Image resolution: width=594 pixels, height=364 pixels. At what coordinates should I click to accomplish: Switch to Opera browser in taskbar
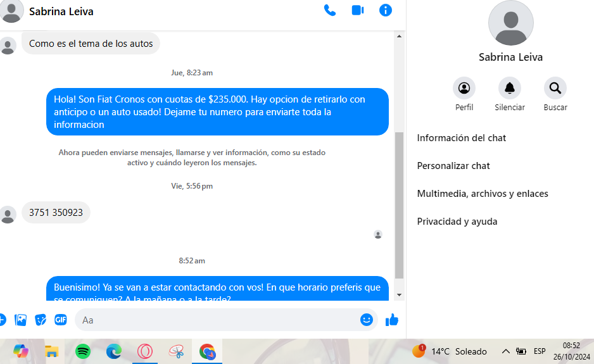pos(145,351)
